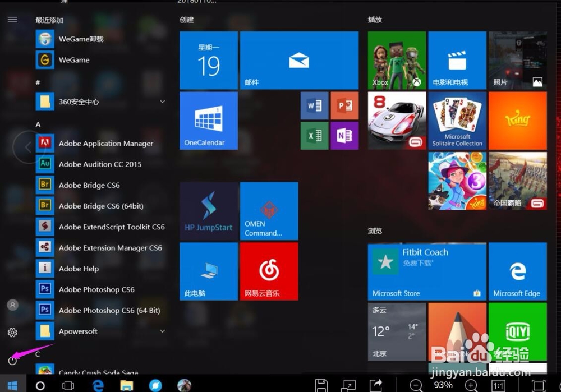561x392 pixels.
Task: Open WeGame卸载 uninstaller entry
Action: click(x=100, y=39)
